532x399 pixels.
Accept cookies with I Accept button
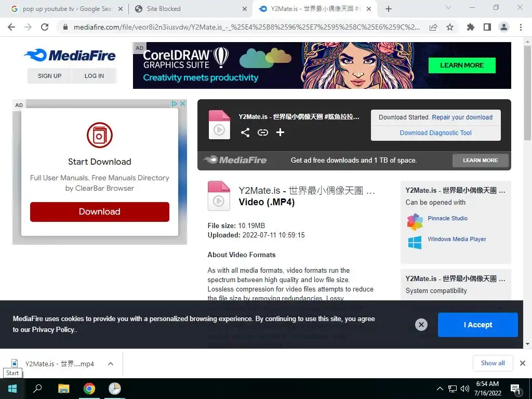tap(478, 325)
